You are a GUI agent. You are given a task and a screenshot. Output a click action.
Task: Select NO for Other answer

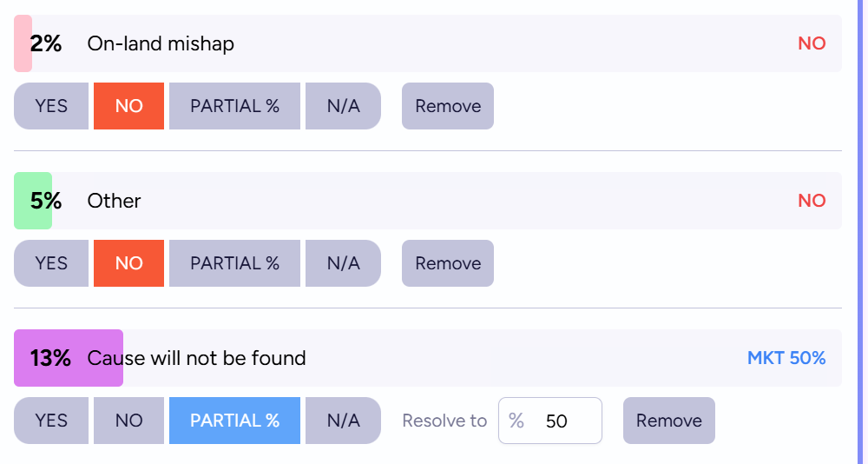coord(128,263)
